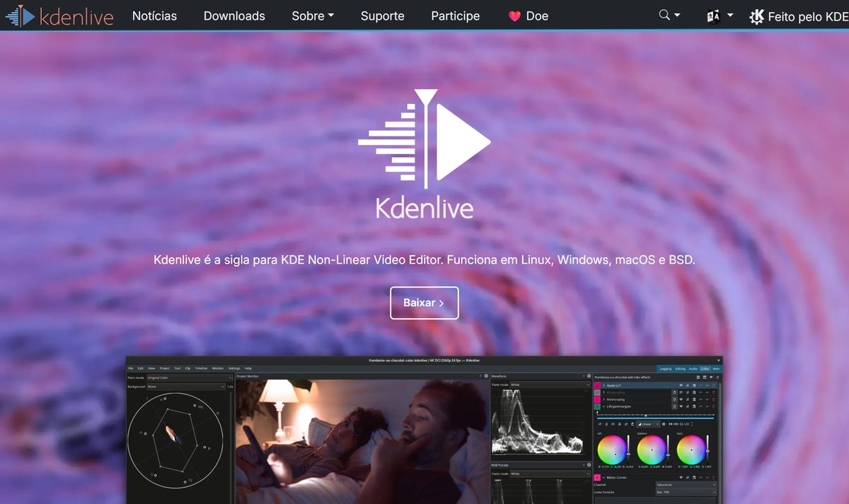Click the Doe heart donation link

coord(529,16)
